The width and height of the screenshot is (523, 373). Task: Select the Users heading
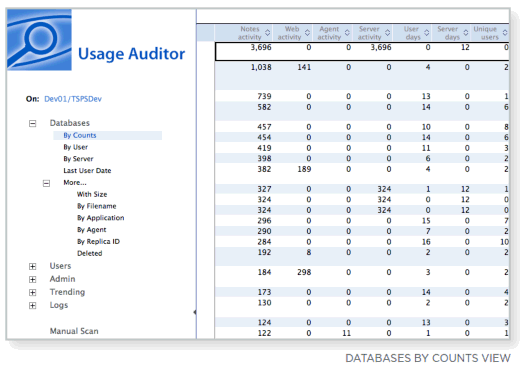click(x=60, y=266)
